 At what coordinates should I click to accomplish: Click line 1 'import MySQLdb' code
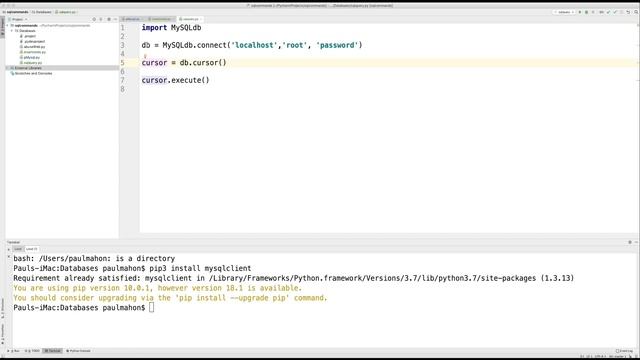point(171,28)
